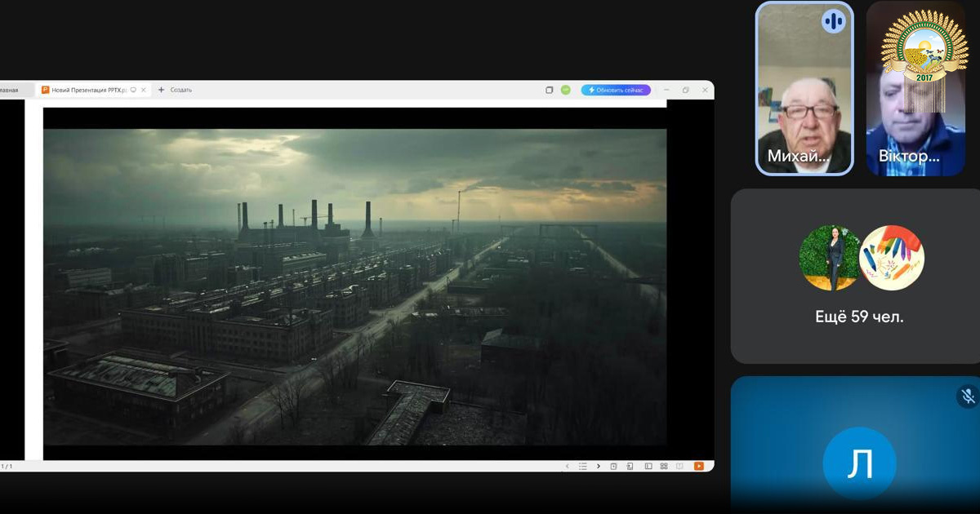
Task: Go to previous slide arrow
Action: 568,466
